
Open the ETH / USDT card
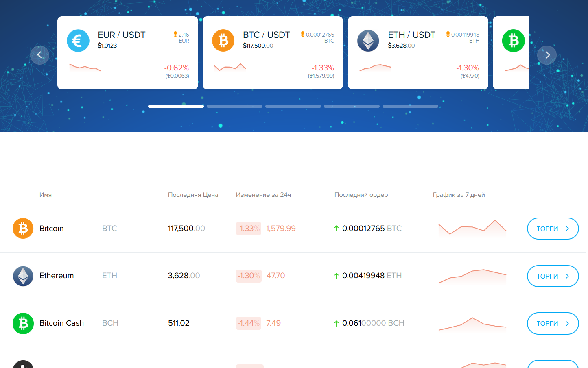[418, 53]
